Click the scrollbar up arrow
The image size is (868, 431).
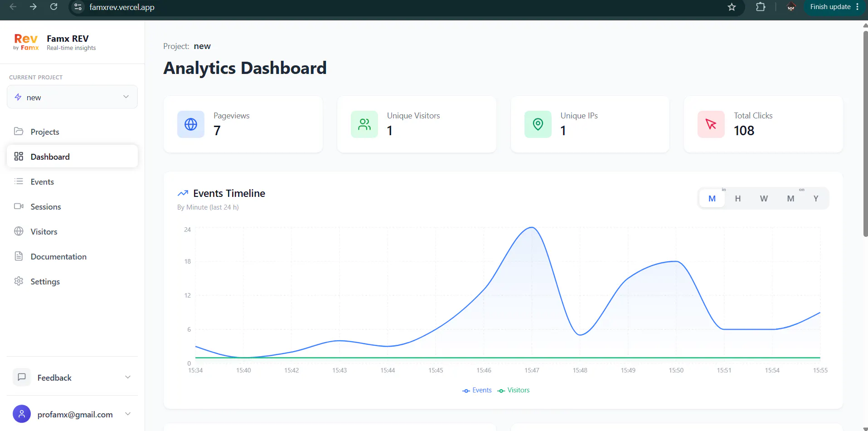(x=865, y=25)
